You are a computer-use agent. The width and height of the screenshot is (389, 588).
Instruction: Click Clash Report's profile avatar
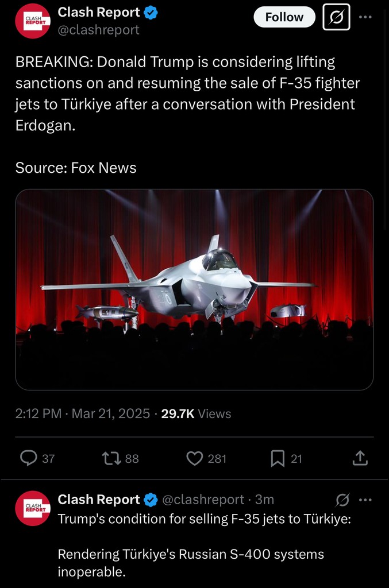(33, 21)
